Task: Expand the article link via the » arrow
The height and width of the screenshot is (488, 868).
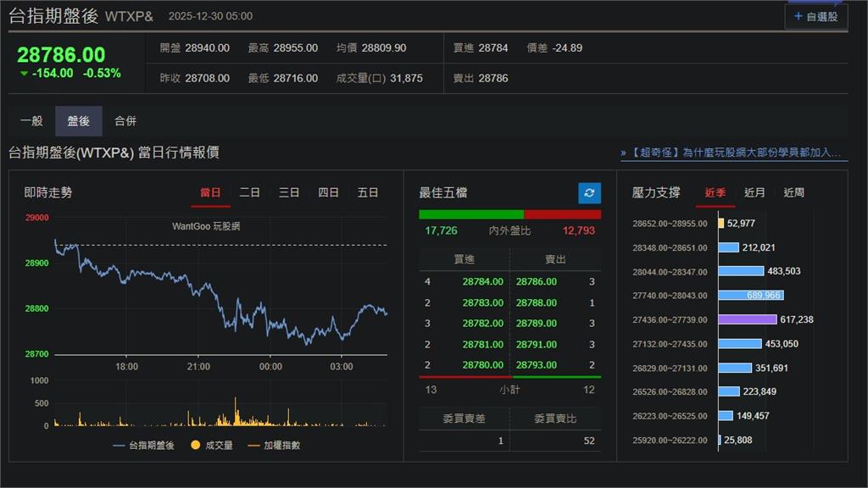Action: click(x=621, y=152)
